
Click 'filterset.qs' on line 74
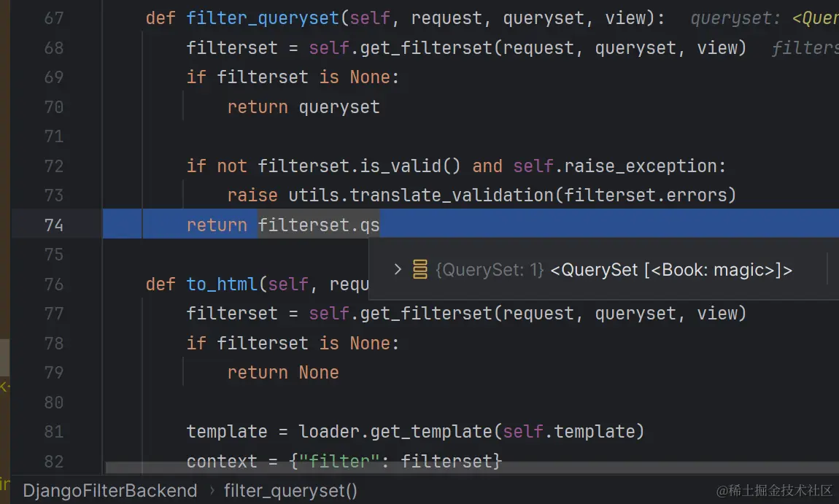(319, 225)
